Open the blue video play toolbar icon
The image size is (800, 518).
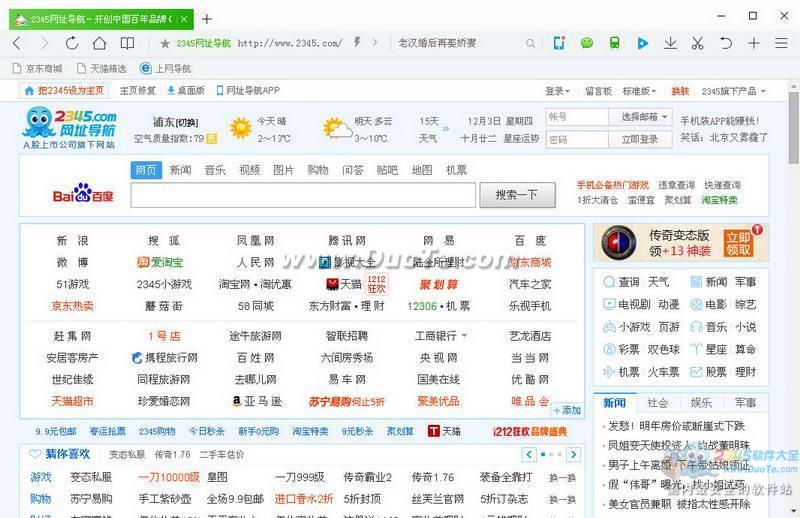pyautogui.click(x=643, y=43)
